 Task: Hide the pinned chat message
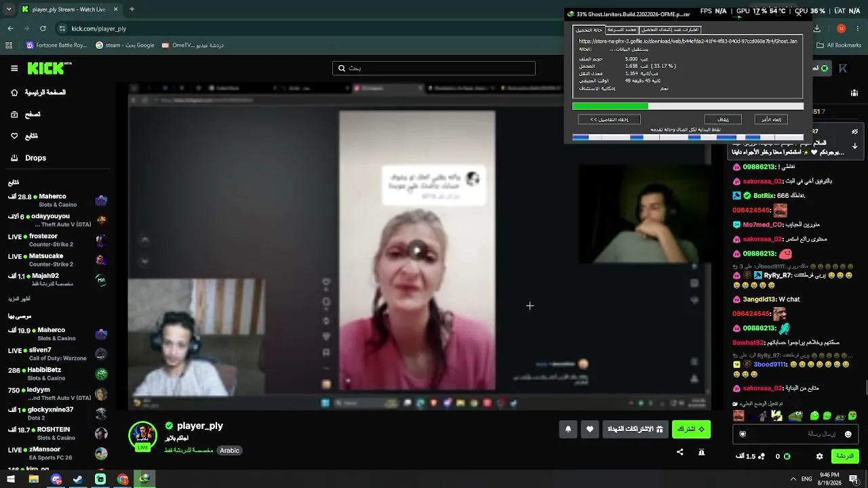[x=854, y=131]
